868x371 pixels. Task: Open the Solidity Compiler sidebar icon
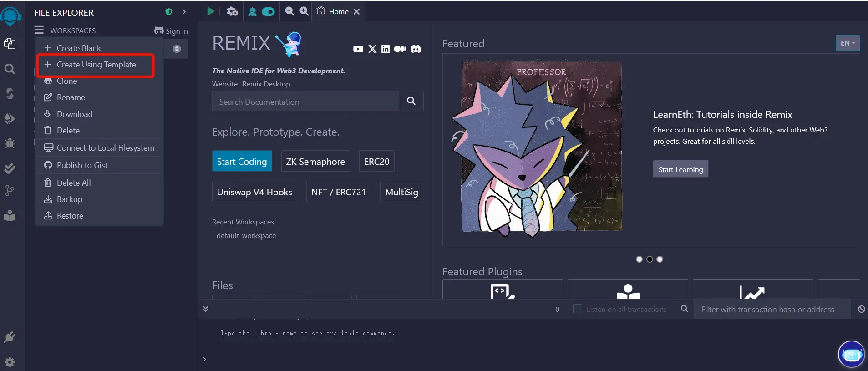[10, 93]
